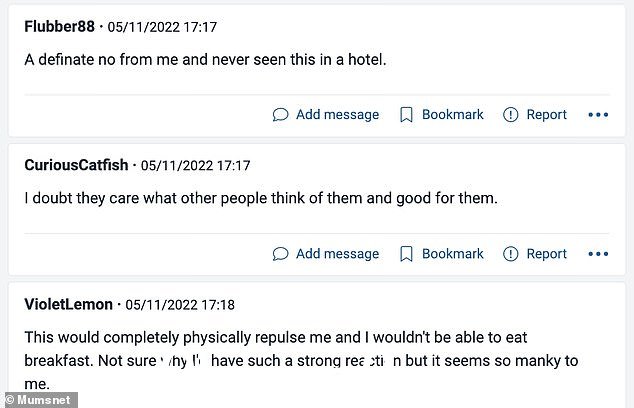The image size is (634, 408).
Task: Add message to Flubber88's post
Action: (338, 114)
